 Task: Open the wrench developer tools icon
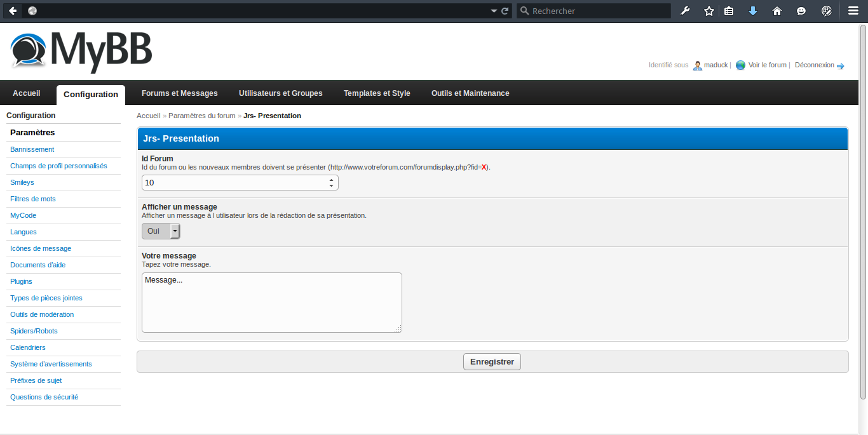(685, 11)
